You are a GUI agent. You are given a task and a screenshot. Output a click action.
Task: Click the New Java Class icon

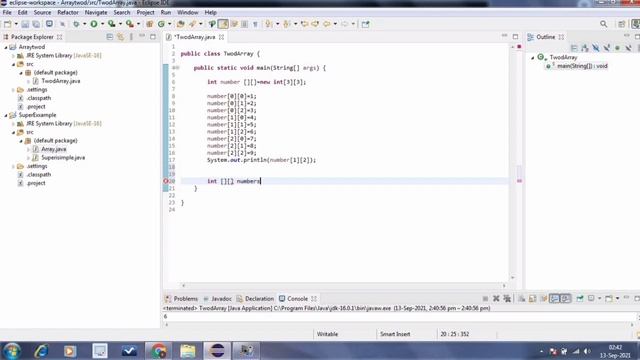coord(161,24)
